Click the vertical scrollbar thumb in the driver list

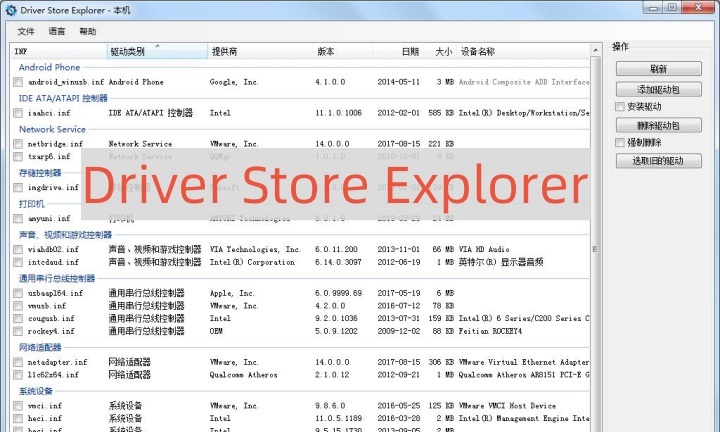pyautogui.click(x=596, y=249)
